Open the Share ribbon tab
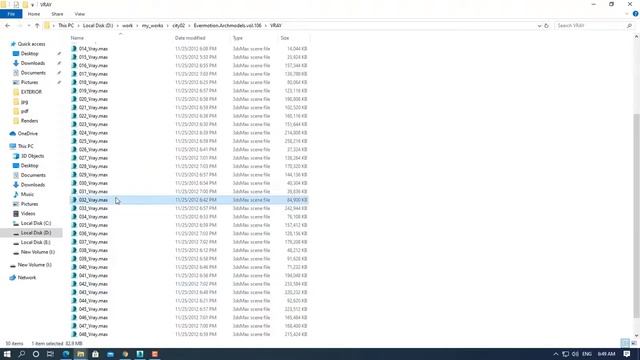The image size is (640, 360). 57,14
